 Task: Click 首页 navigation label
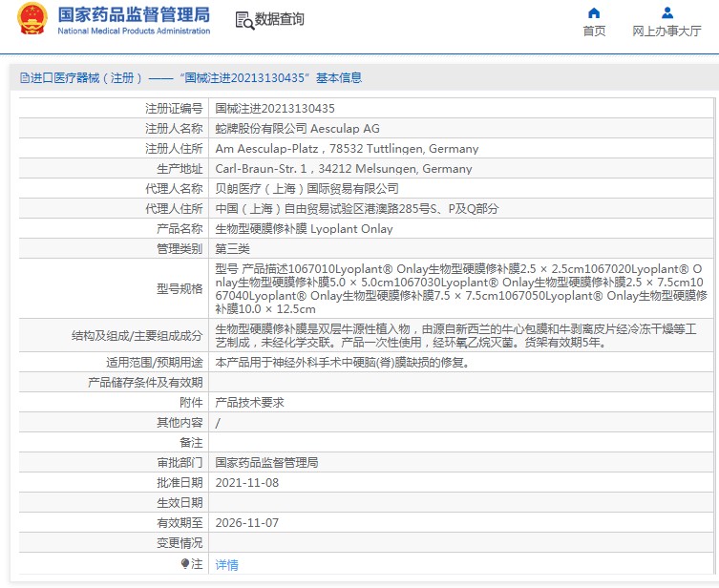tap(594, 31)
